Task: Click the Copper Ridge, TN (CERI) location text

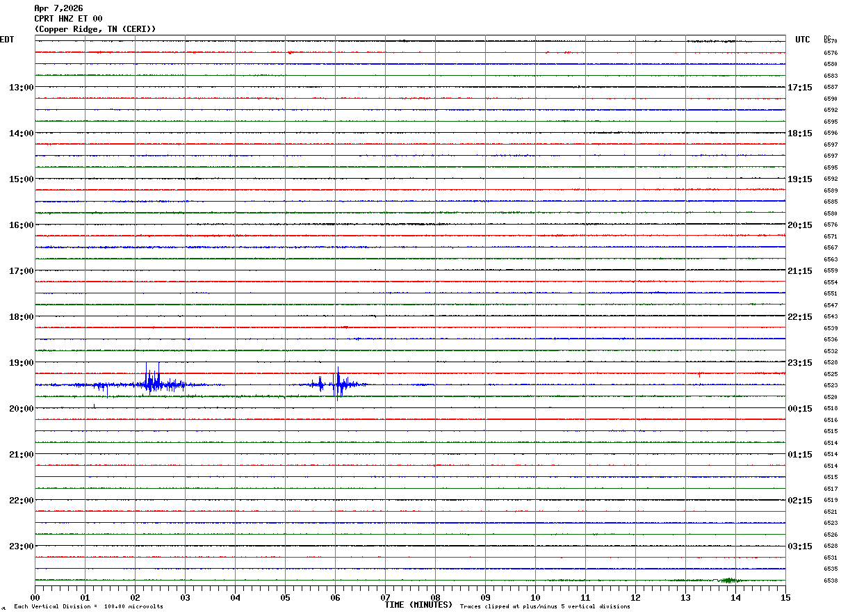Action: (x=95, y=29)
